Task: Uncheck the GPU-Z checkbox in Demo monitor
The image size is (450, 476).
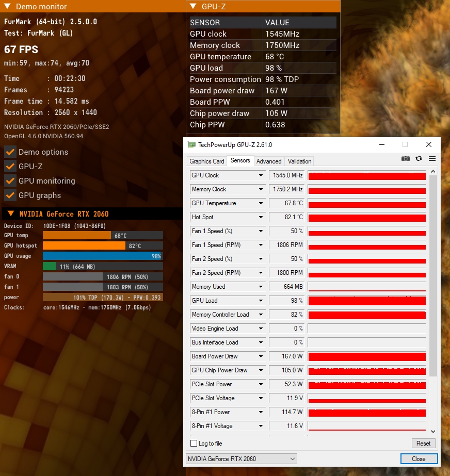Action: pos(10,167)
